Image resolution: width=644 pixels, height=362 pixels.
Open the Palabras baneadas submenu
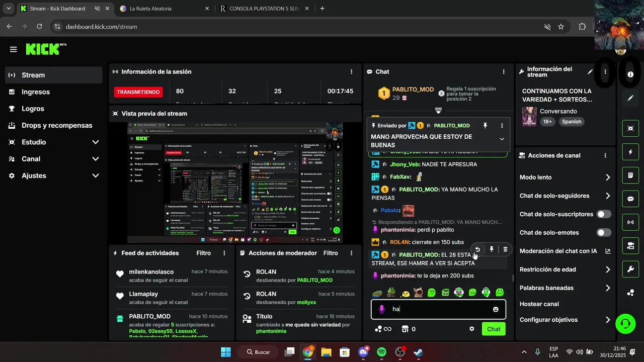click(565, 288)
